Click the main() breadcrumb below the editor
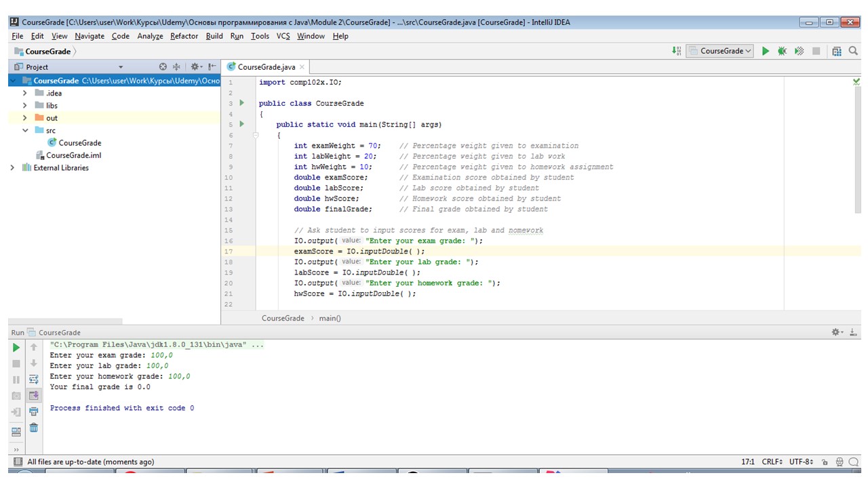Screen dimensions: 868x488 330,318
